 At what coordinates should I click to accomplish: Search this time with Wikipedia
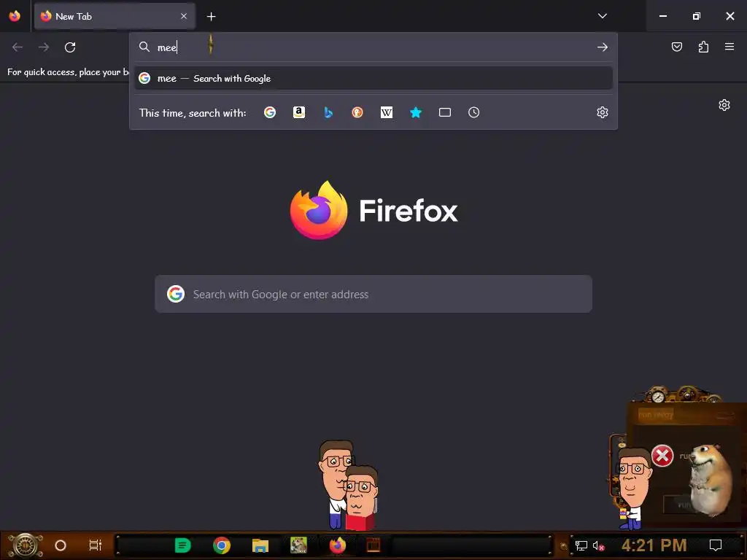pyautogui.click(x=387, y=112)
